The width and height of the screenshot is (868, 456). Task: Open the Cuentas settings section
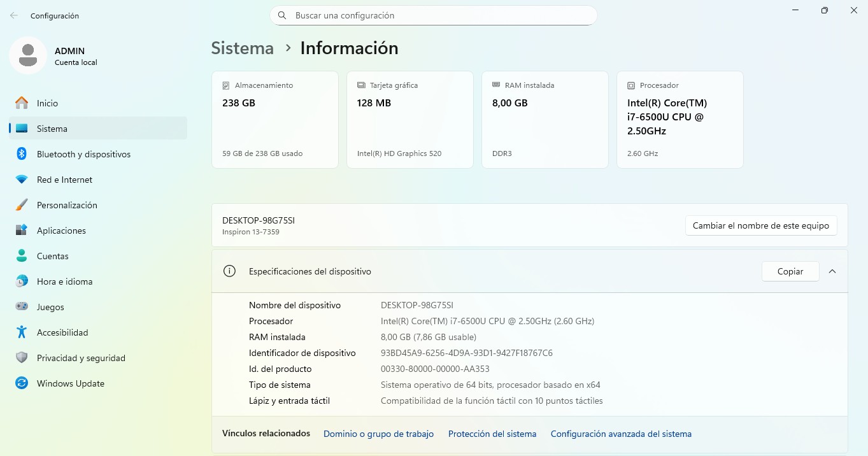tap(52, 256)
